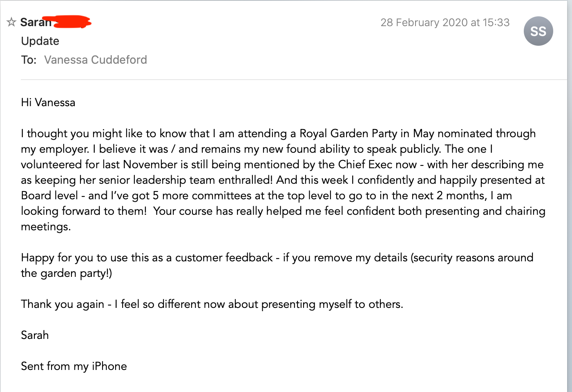Image resolution: width=572 pixels, height=392 pixels.
Task: Click 'the garden party!)' text
Action: click(66, 273)
